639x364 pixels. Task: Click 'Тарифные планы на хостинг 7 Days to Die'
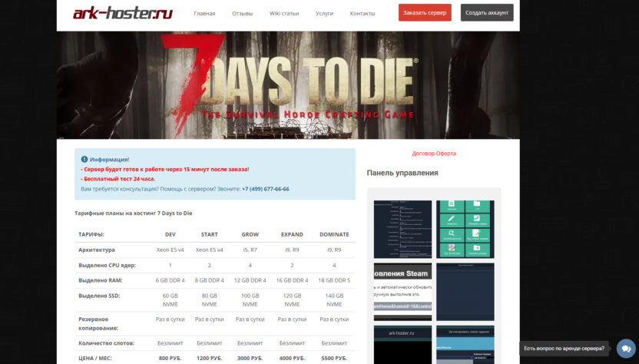pos(134,213)
